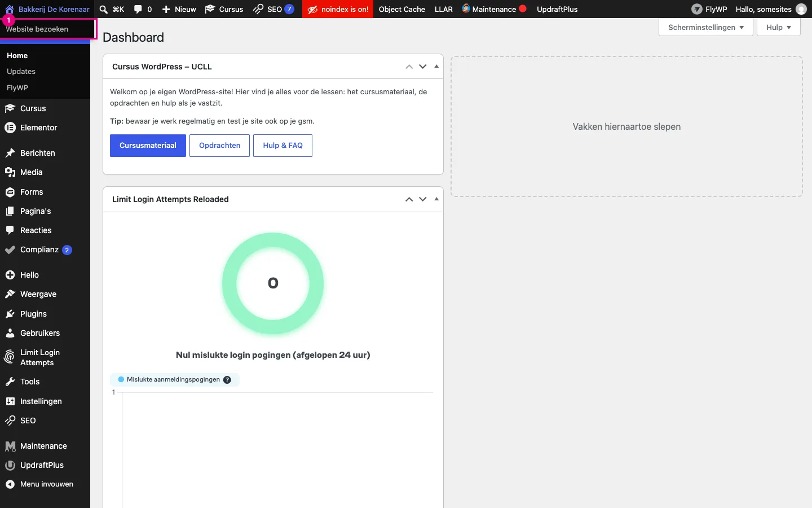Click the help question mark next to Mislukte aanmeldingspogingen
The width and height of the screenshot is (812, 508).
[x=227, y=380]
